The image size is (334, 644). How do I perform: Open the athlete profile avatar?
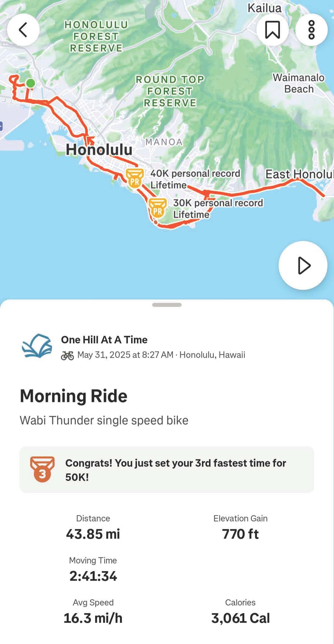pyautogui.click(x=37, y=346)
